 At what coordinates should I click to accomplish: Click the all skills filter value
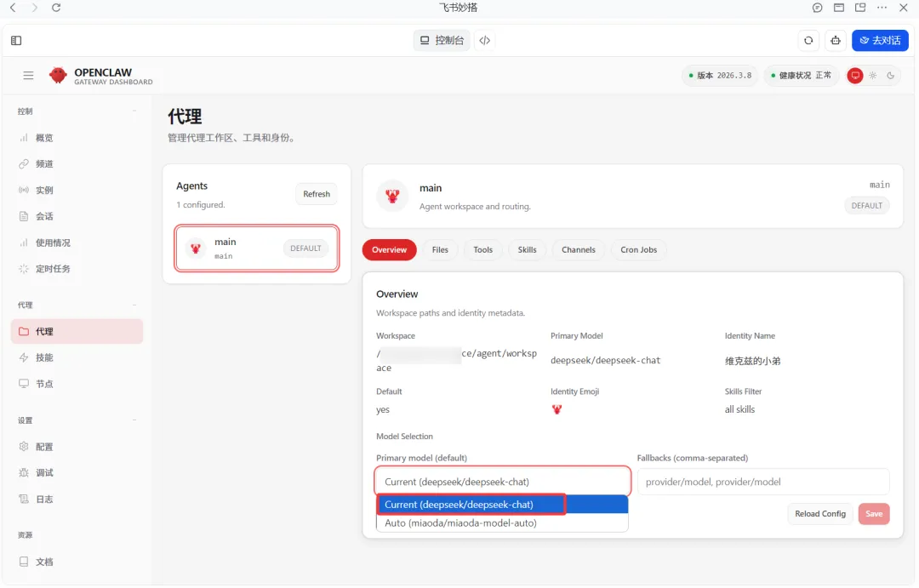click(x=739, y=410)
